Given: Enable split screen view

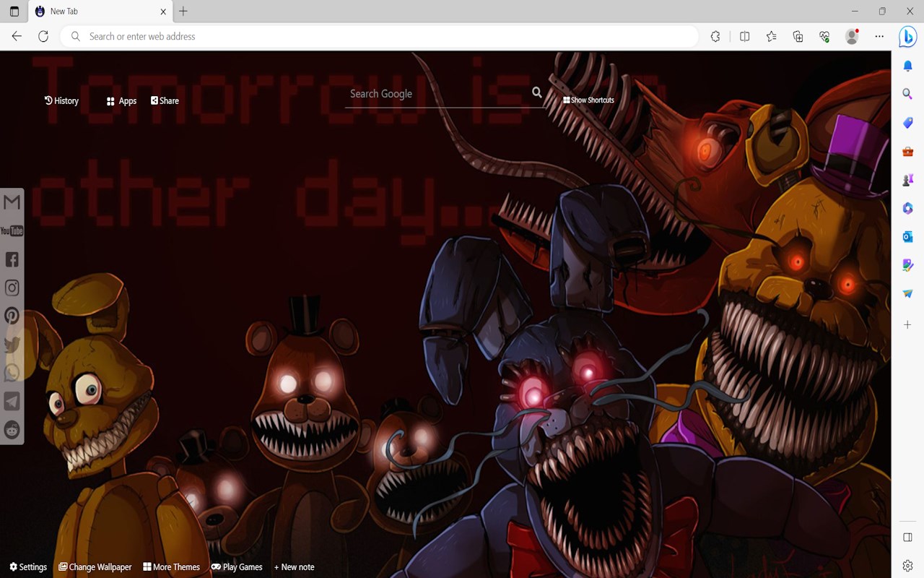Looking at the screenshot, I should click(744, 36).
